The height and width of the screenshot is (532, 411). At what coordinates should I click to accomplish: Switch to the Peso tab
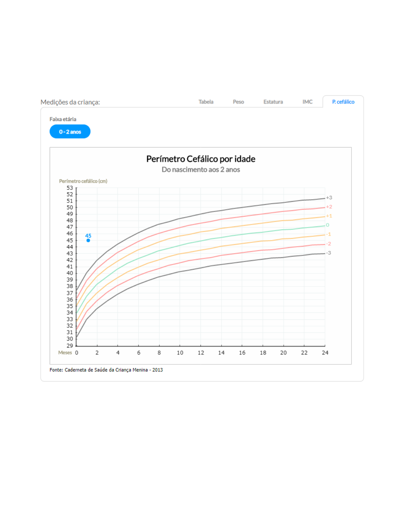[238, 102]
